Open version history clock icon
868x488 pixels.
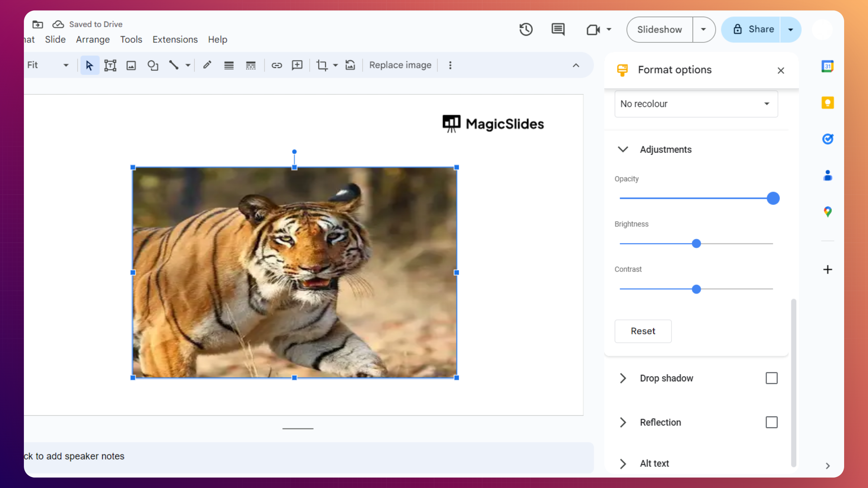(x=526, y=29)
